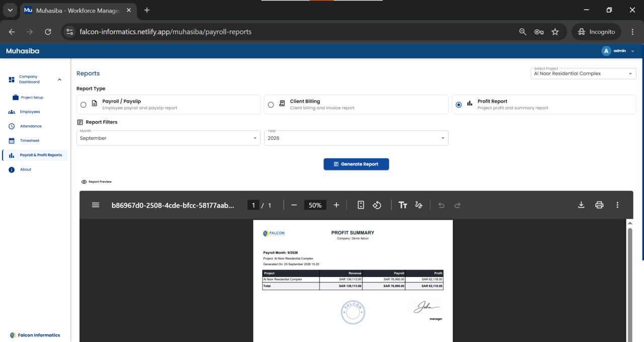Open a new browser tab
This screenshot has width=644, height=342.
click(147, 10)
